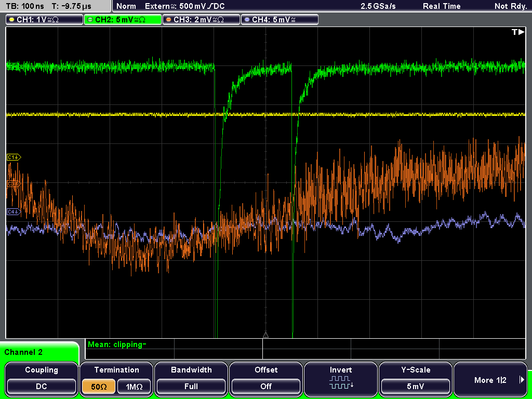This screenshot has width=532, height=399.
Task: Click the orange CH3 color dot
Action: (169, 20)
